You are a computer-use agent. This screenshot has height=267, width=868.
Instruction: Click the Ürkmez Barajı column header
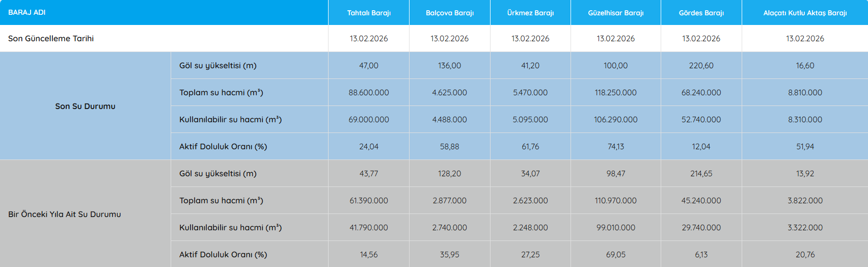pyautogui.click(x=530, y=13)
